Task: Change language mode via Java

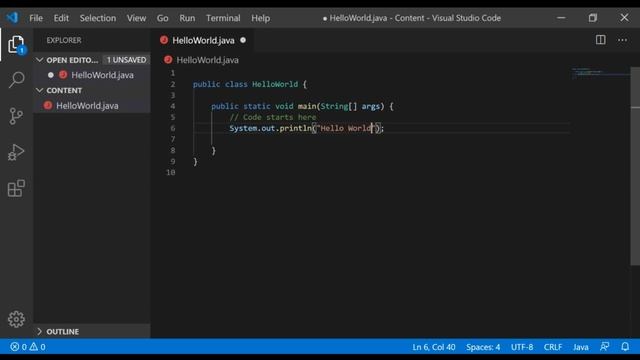Action: 580,347
